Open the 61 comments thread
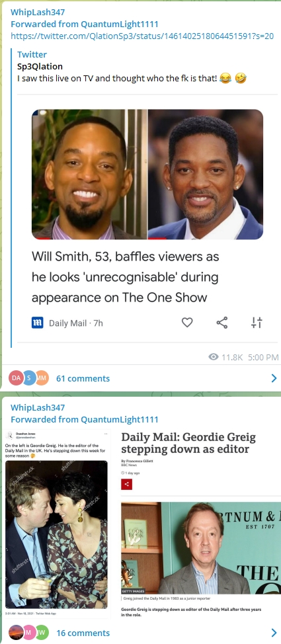 coord(83,378)
